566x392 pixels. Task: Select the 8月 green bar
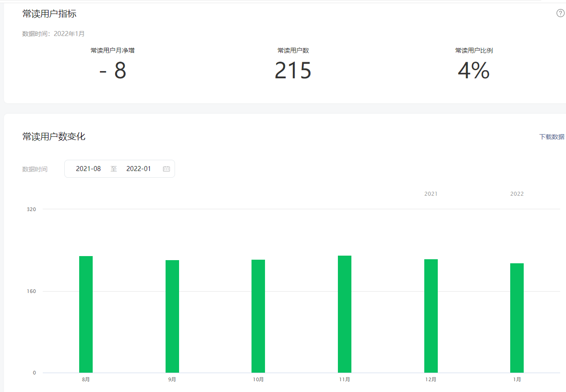(x=86, y=314)
